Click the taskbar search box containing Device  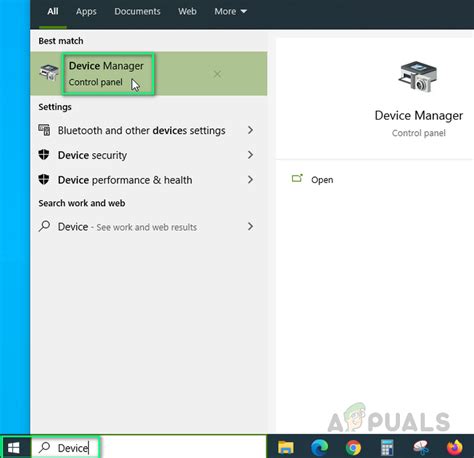pos(66,448)
